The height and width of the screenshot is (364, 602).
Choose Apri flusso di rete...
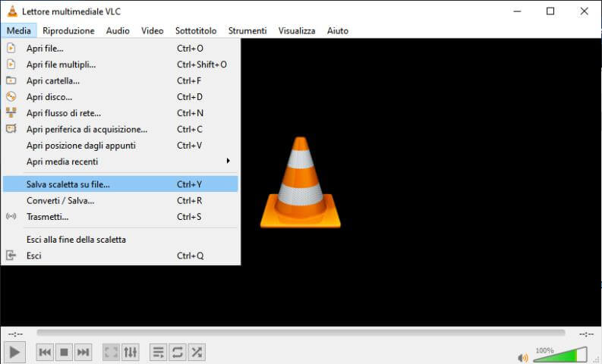[x=120, y=113]
